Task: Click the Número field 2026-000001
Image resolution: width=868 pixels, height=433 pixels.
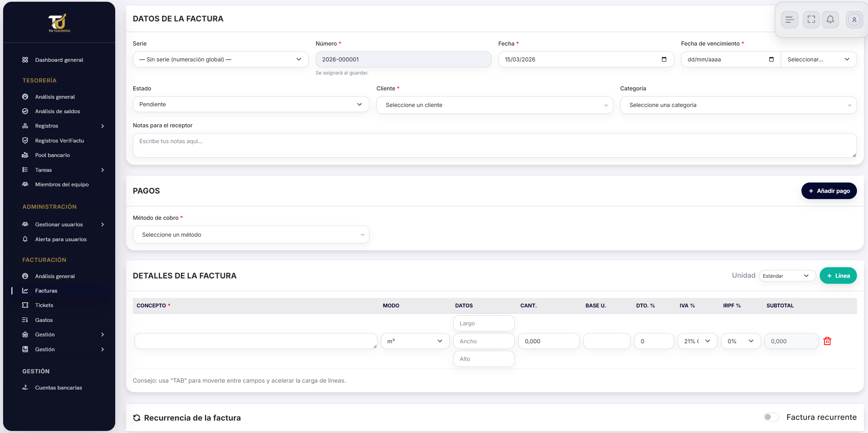Action: point(403,59)
